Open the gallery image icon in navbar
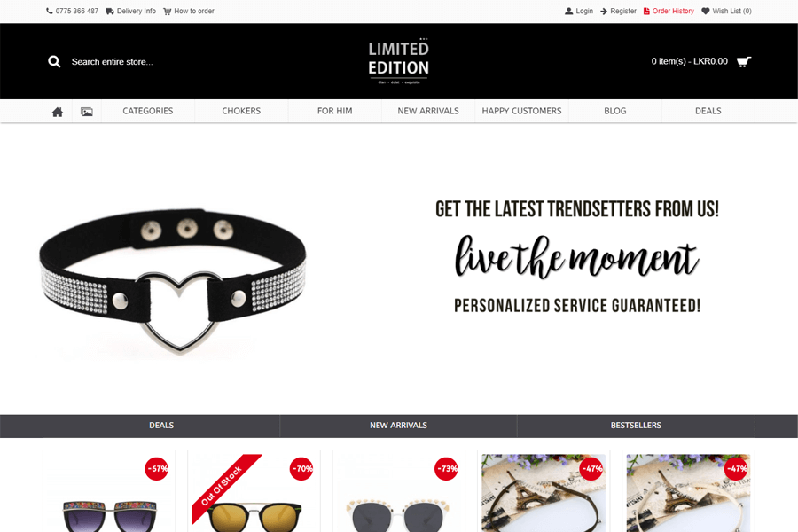The image size is (798, 532). tap(87, 112)
